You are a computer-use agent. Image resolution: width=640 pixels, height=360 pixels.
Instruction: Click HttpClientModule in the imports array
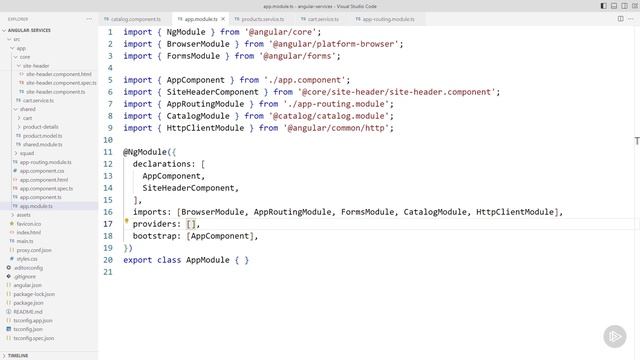coord(515,212)
